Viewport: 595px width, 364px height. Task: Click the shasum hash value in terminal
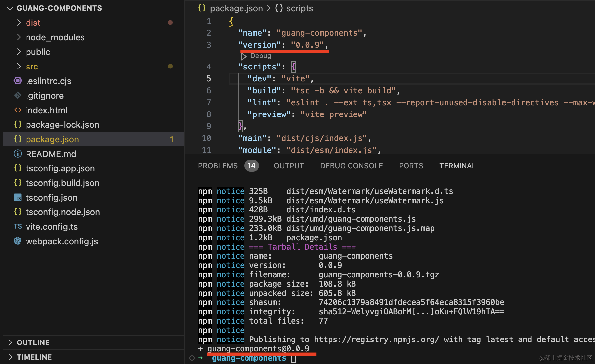tap(411, 302)
